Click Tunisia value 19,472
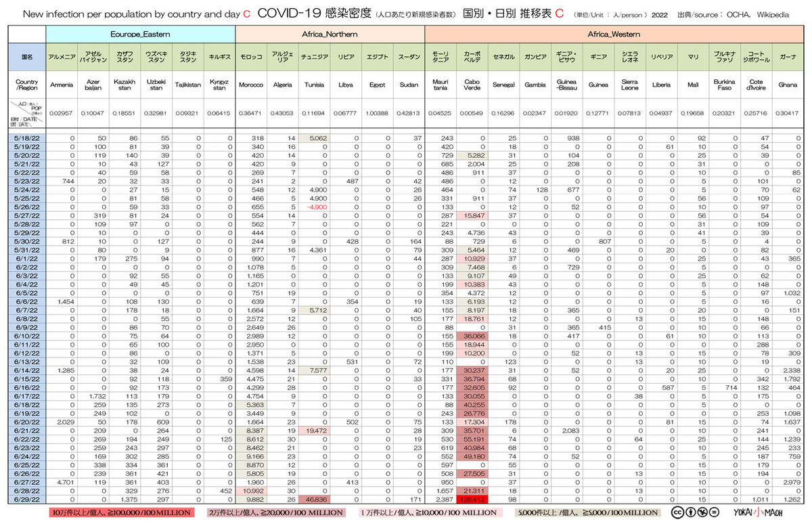 coord(314,429)
